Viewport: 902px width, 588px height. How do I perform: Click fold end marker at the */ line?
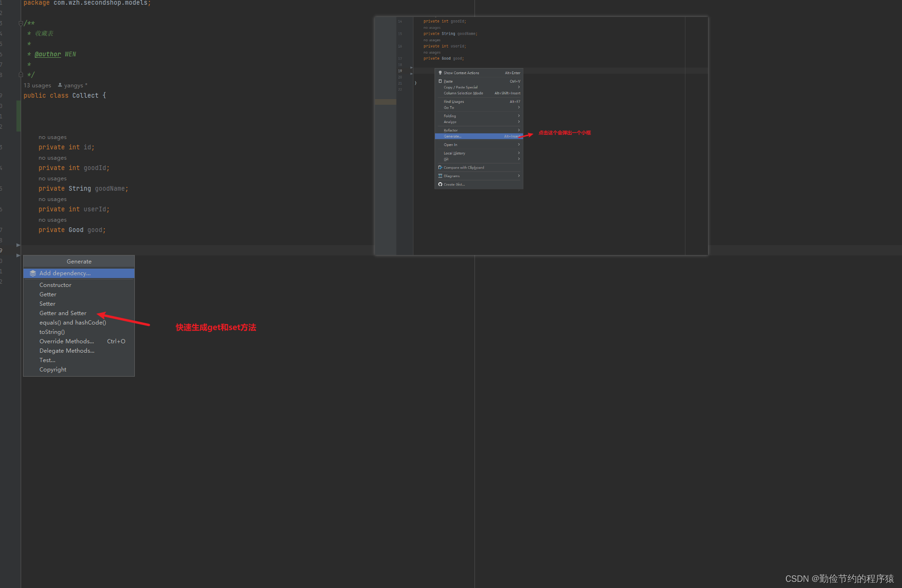pos(20,75)
